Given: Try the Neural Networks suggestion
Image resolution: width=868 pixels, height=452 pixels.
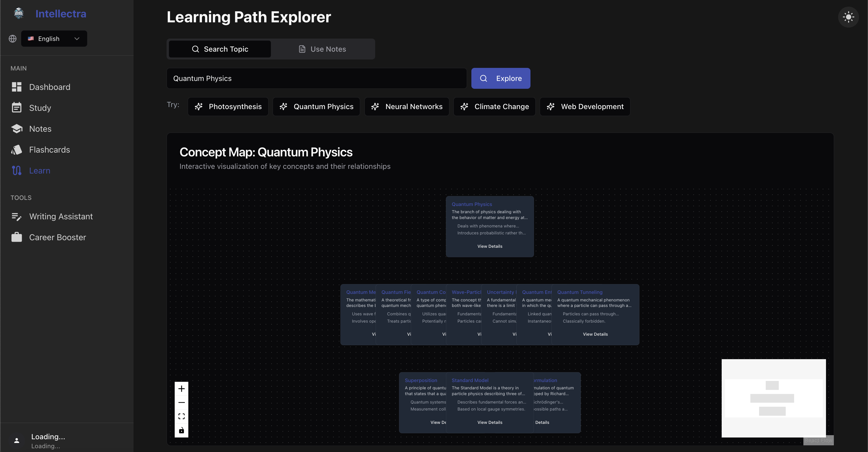Looking at the screenshot, I should [406, 106].
